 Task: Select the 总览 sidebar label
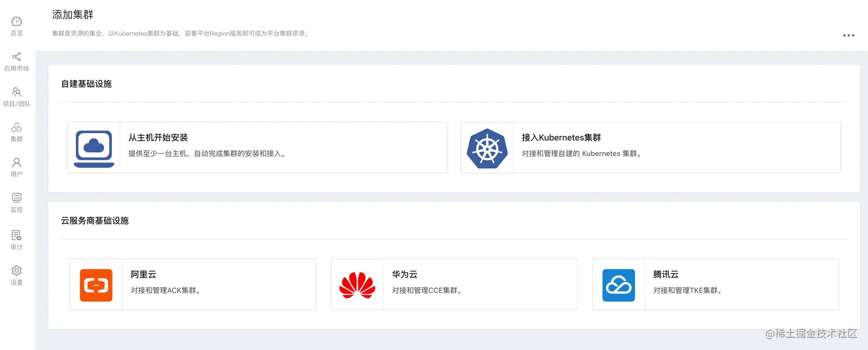coord(17,33)
